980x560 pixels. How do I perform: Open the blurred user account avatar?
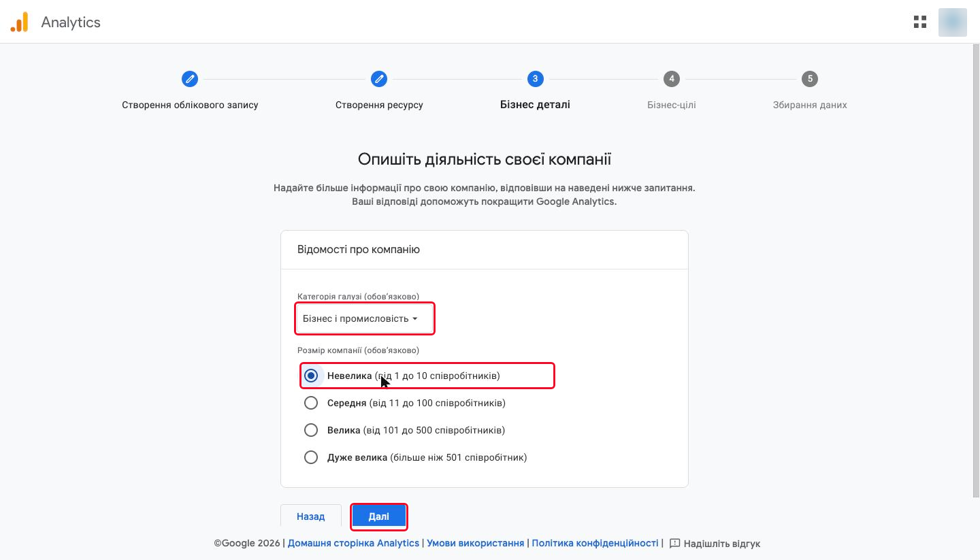pos(953,22)
